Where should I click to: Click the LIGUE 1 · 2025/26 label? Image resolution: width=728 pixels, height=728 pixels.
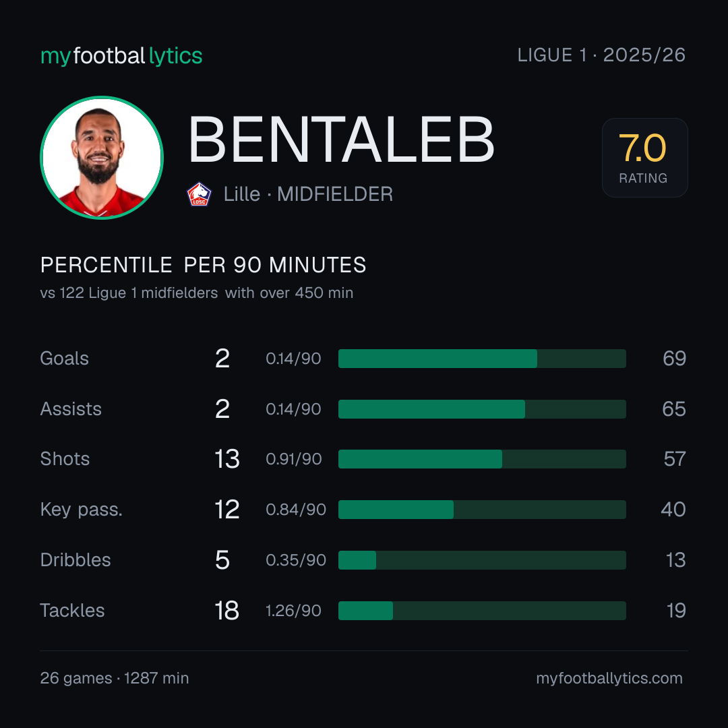point(601,55)
